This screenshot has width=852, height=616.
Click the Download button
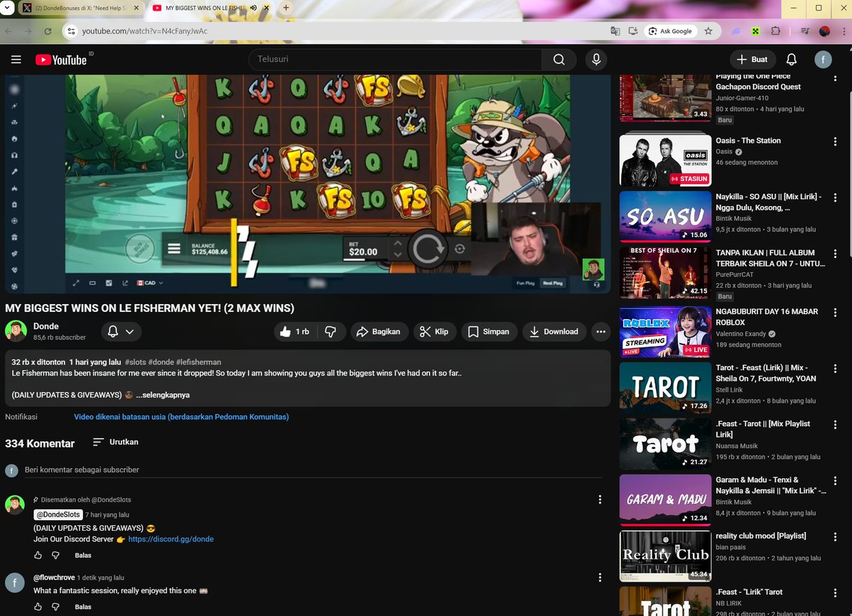coord(554,332)
